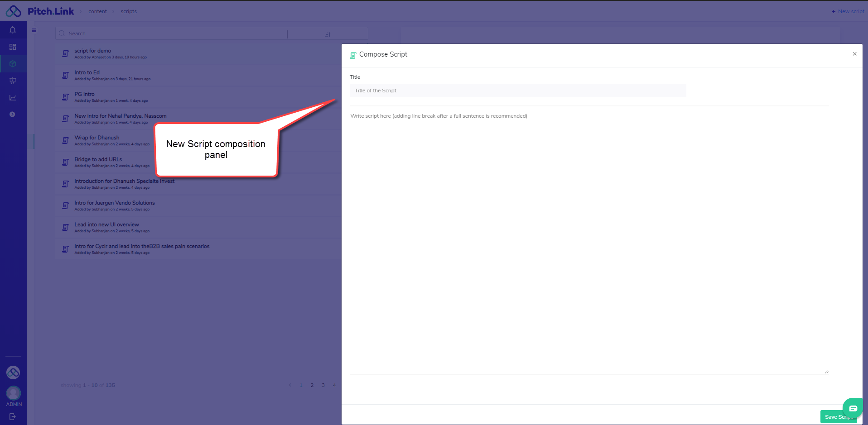Select the content cube icon in sidebar

pyautogui.click(x=13, y=64)
